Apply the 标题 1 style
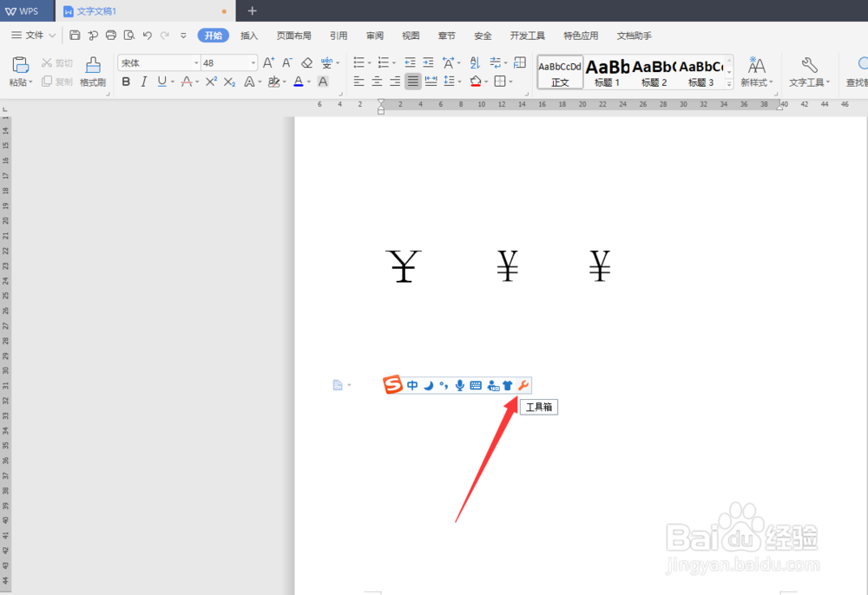Viewport: 868px width, 595px height. [x=608, y=73]
